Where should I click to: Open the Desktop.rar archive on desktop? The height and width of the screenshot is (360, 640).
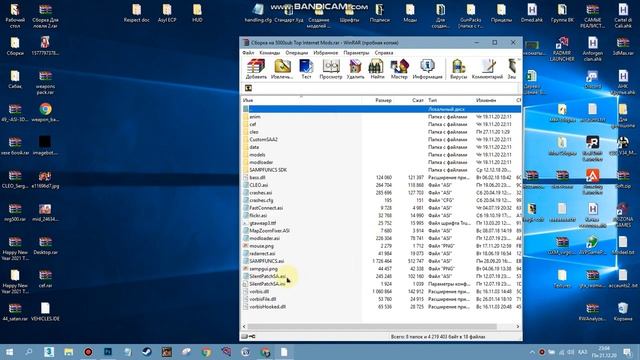click(x=45, y=246)
